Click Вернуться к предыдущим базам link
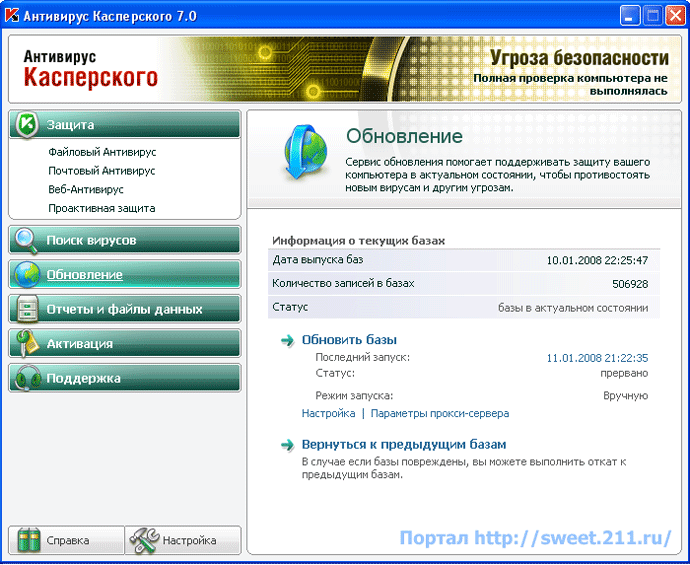The image size is (690, 565). 404,444
